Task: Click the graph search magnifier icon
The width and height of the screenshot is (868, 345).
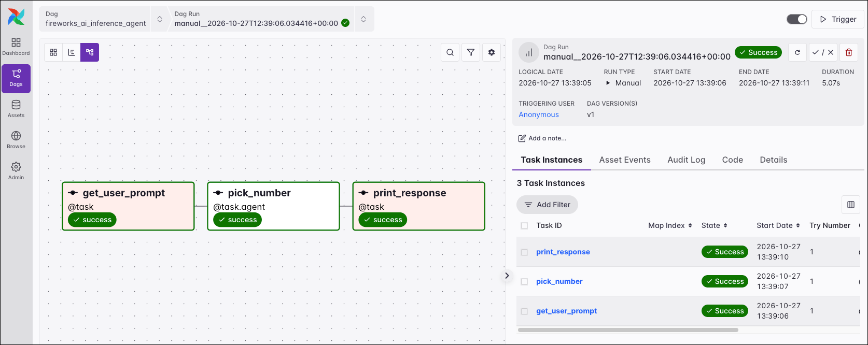Action: 450,52
